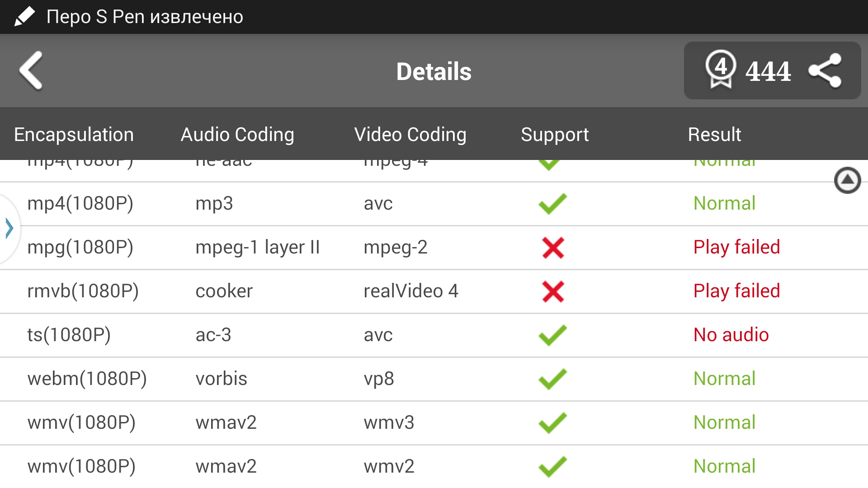Open the rank medal badge
Screen dimensions: 868x488
[721, 69]
